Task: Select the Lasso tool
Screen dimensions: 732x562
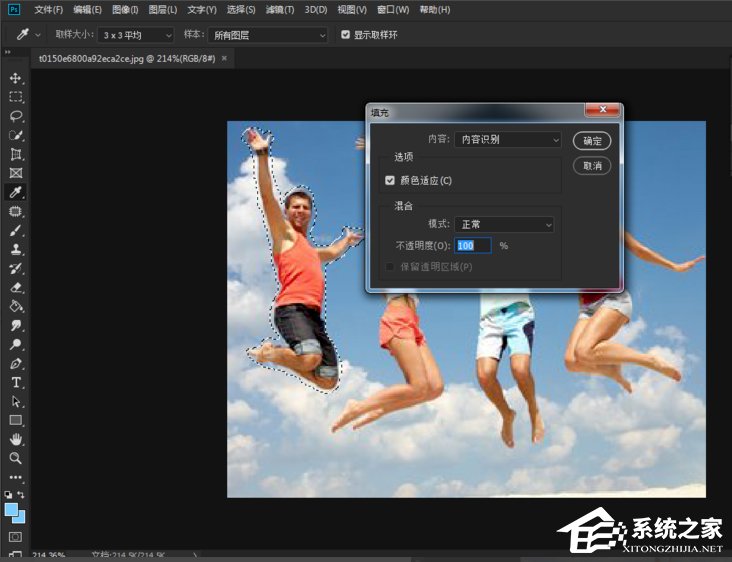Action: pos(16,116)
